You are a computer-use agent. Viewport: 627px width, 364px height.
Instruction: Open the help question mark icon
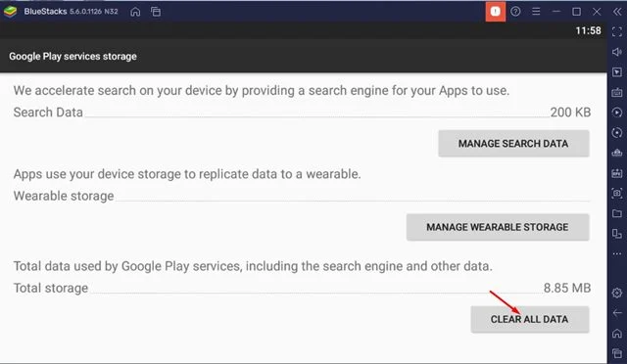(x=515, y=12)
